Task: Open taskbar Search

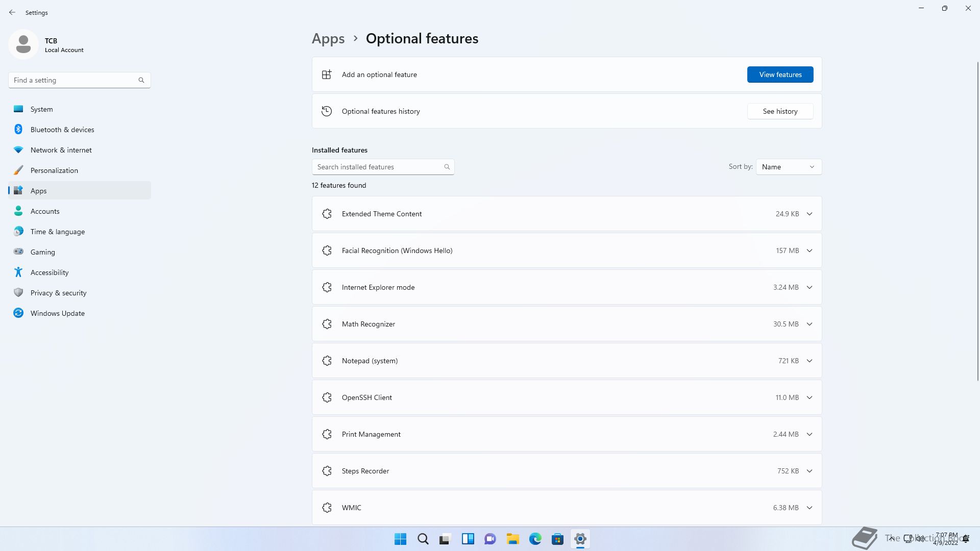Action: (x=423, y=539)
